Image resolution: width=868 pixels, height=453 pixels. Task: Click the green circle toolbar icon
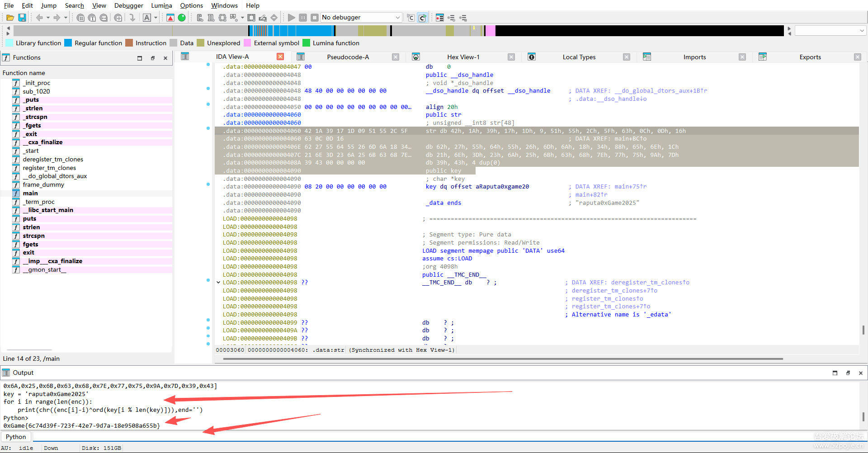tap(182, 18)
